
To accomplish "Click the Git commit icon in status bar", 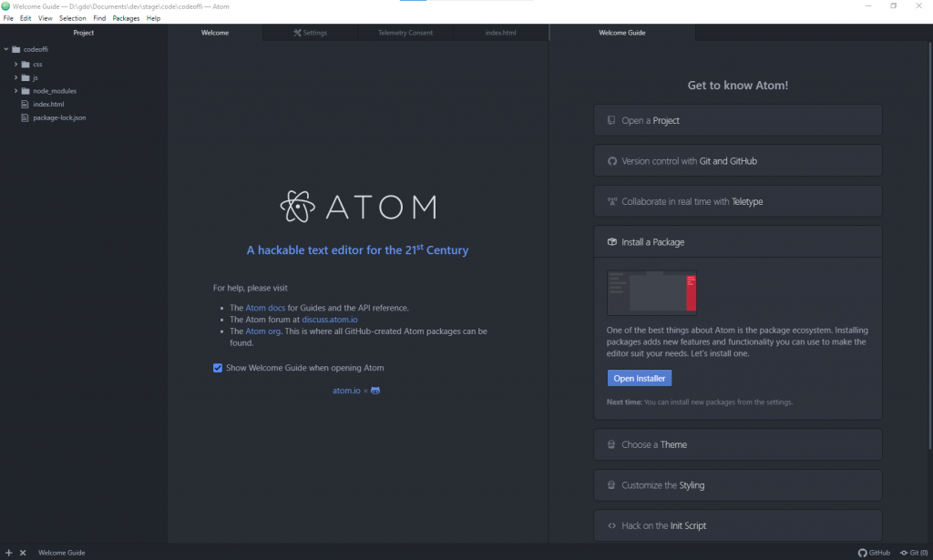I will tap(904, 553).
